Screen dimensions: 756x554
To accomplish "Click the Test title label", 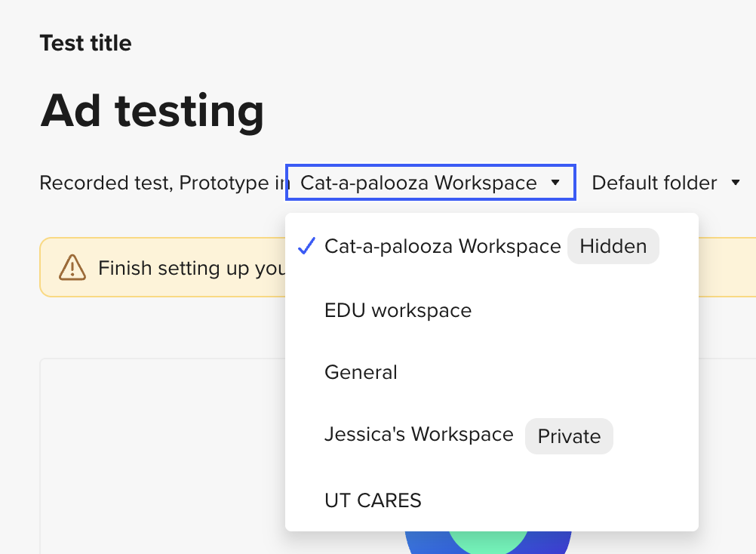I will (x=85, y=43).
